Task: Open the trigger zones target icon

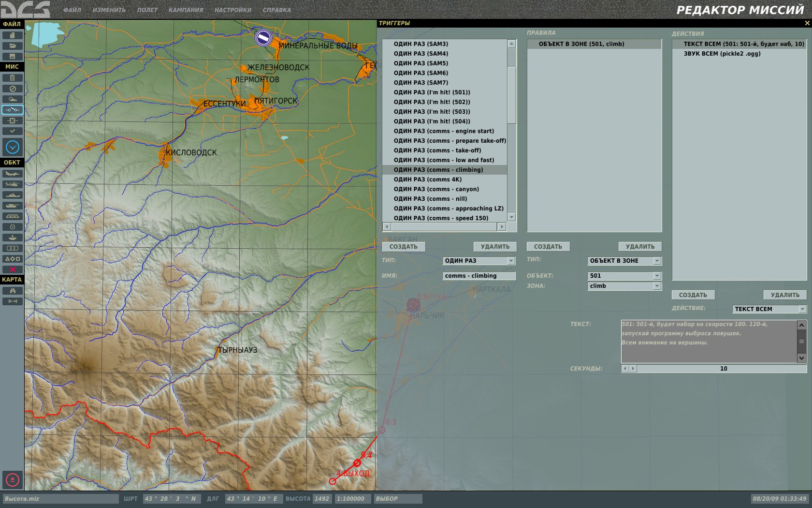Action: coord(13,120)
